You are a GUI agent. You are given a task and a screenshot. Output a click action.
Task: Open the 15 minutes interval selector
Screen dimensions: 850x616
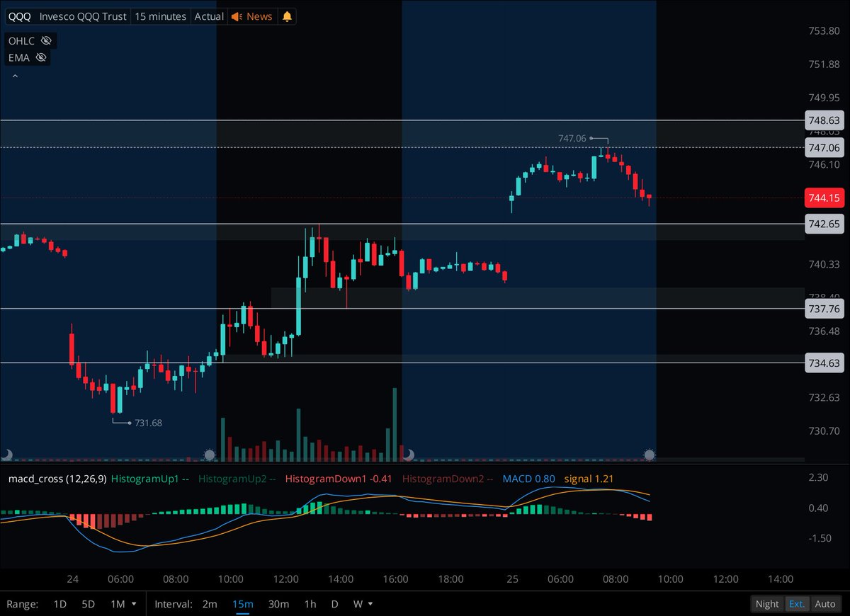pos(161,16)
